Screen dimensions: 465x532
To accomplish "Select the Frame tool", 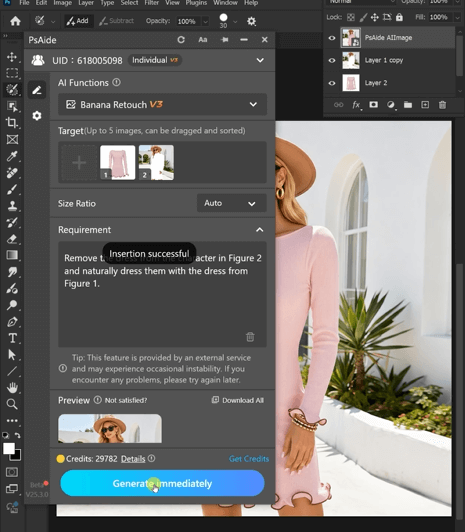I will click(x=12, y=139).
